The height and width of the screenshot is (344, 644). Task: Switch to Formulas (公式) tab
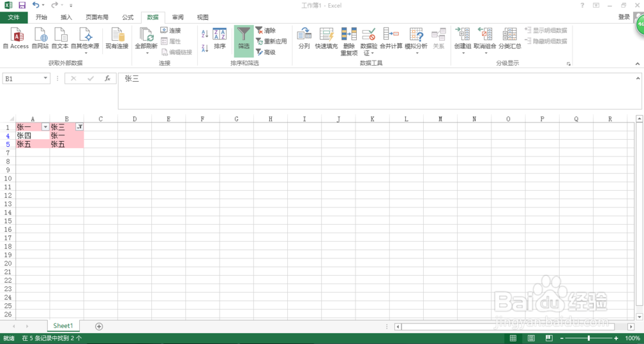point(128,17)
